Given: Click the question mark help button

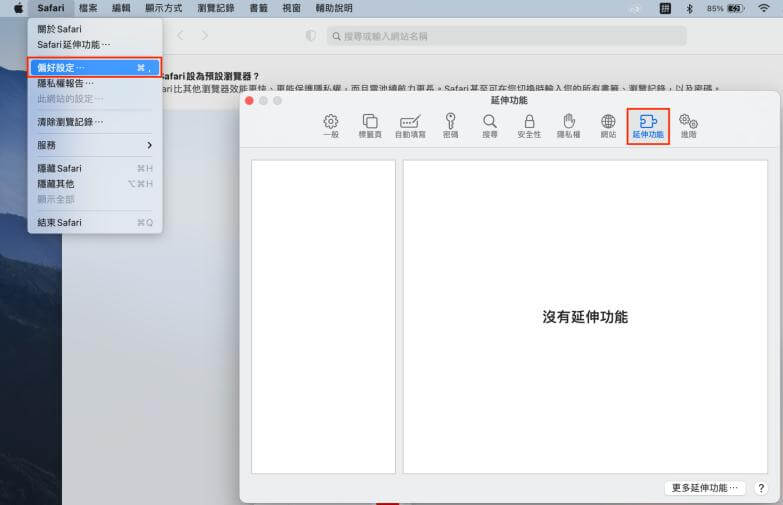Looking at the screenshot, I should 761,488.
